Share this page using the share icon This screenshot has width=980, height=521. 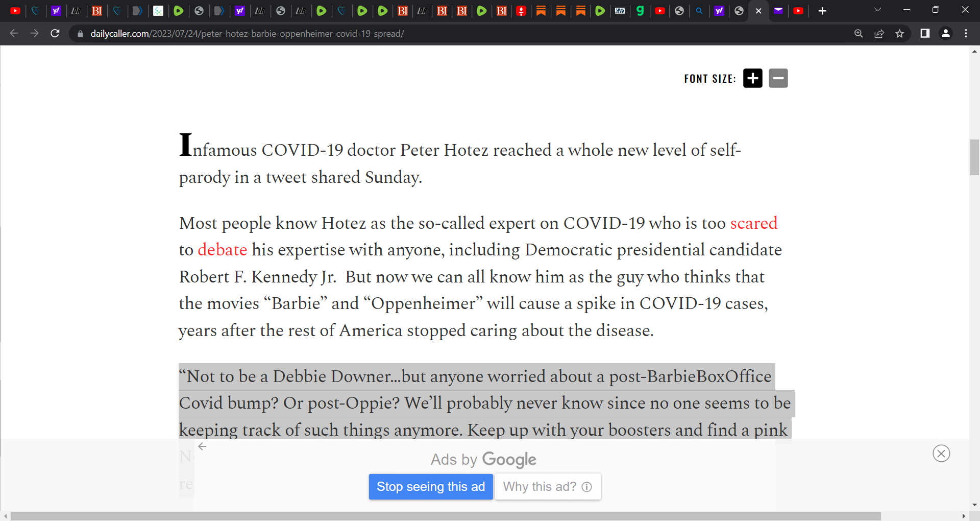879,33
